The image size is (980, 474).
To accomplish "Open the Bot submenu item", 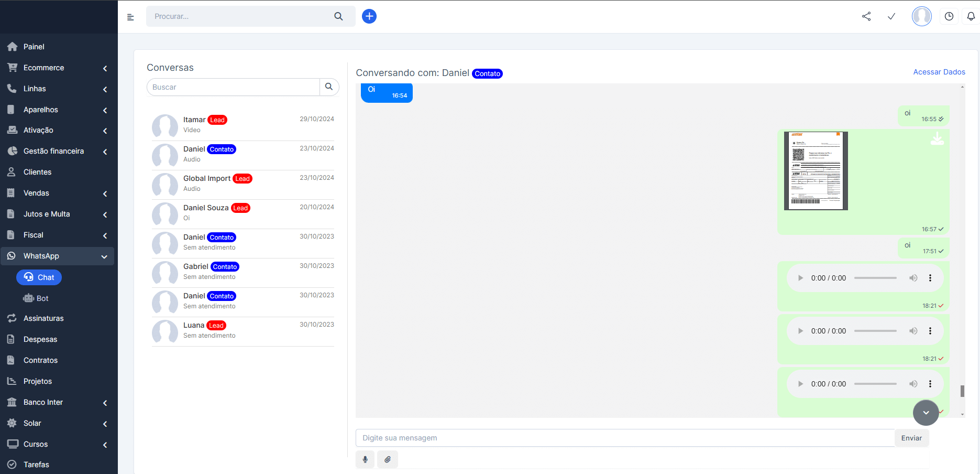I will tap(42, 298).
